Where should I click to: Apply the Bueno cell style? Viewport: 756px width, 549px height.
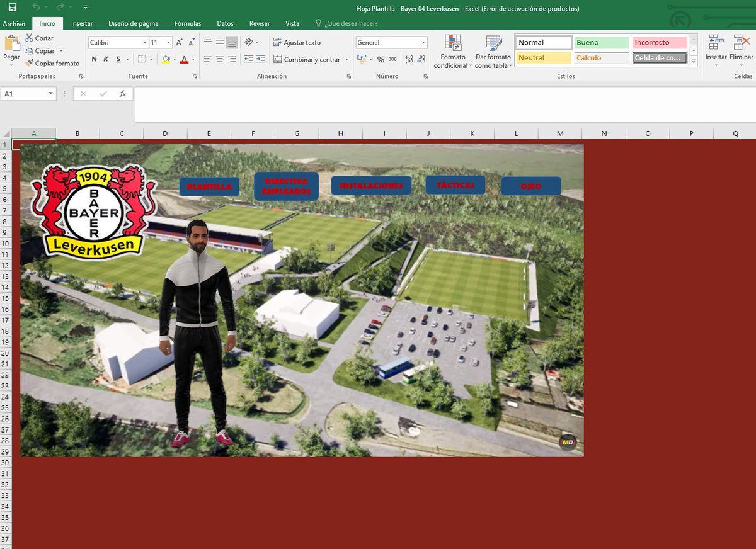[x=602, y=43]
